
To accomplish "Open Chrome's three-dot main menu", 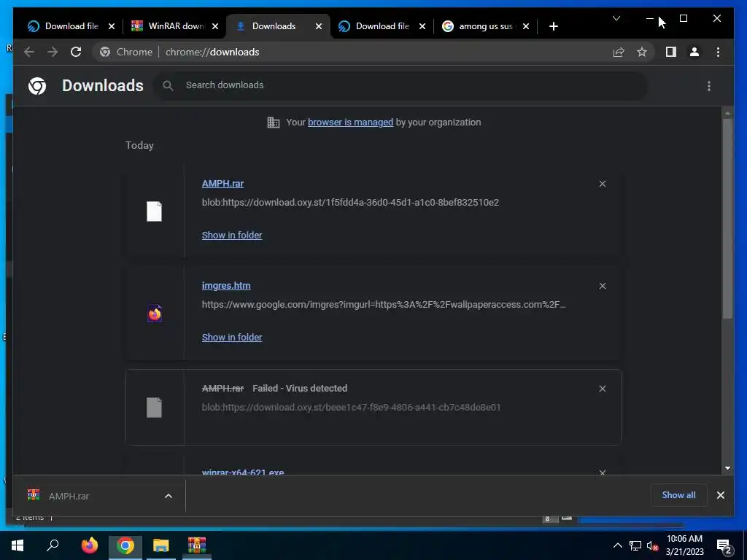I will click(718, 52).
